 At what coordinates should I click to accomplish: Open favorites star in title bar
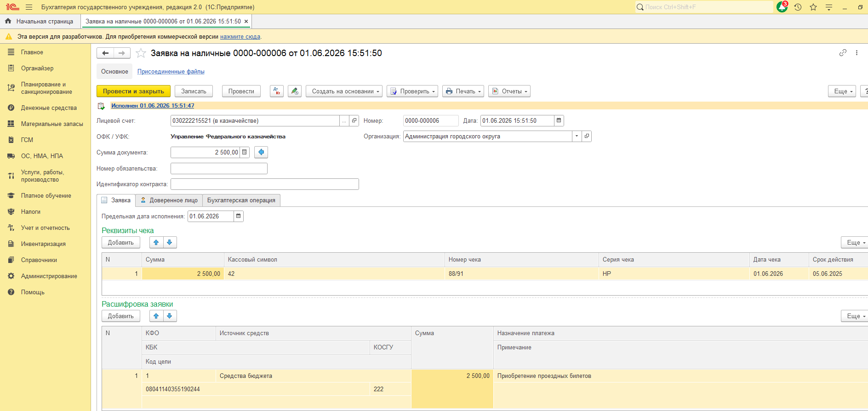pos(813,7)
